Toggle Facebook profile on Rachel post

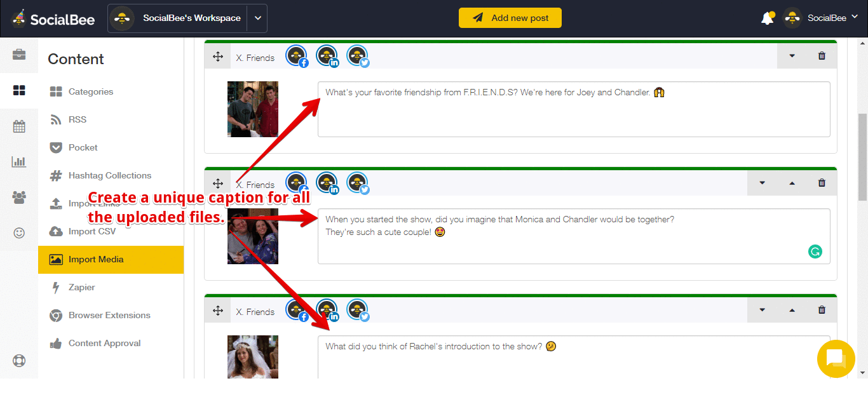coord(297,310)
